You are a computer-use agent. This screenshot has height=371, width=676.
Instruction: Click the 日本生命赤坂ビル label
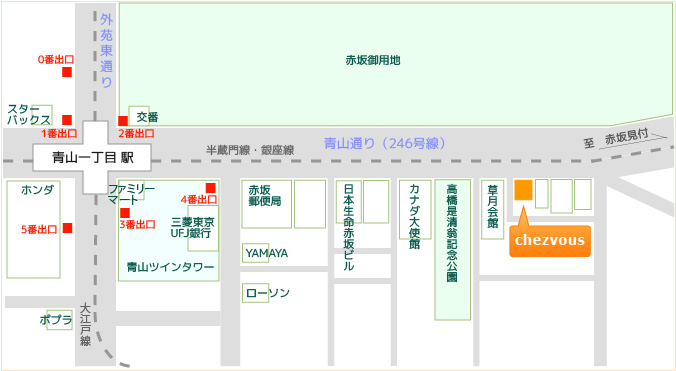[x=349, y=227]
